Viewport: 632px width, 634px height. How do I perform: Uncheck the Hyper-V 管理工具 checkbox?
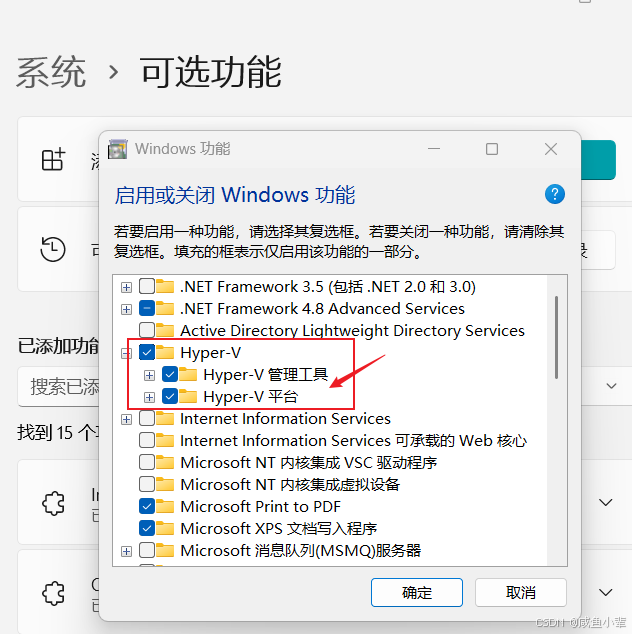170,374
